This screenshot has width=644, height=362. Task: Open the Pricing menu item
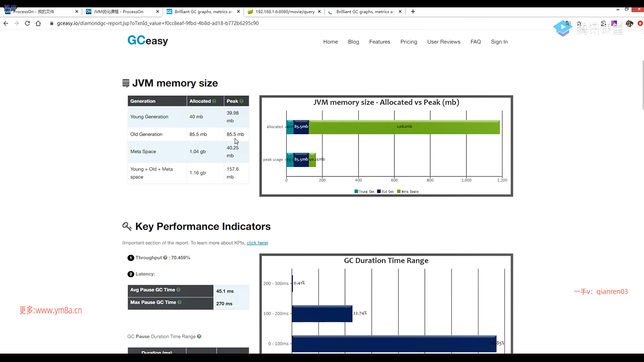(x=409, y=42)
